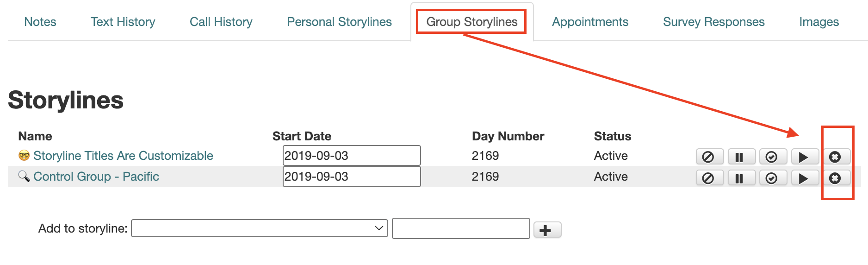Mark Storyline Titles Are Customizable as complete

(772, 157)
